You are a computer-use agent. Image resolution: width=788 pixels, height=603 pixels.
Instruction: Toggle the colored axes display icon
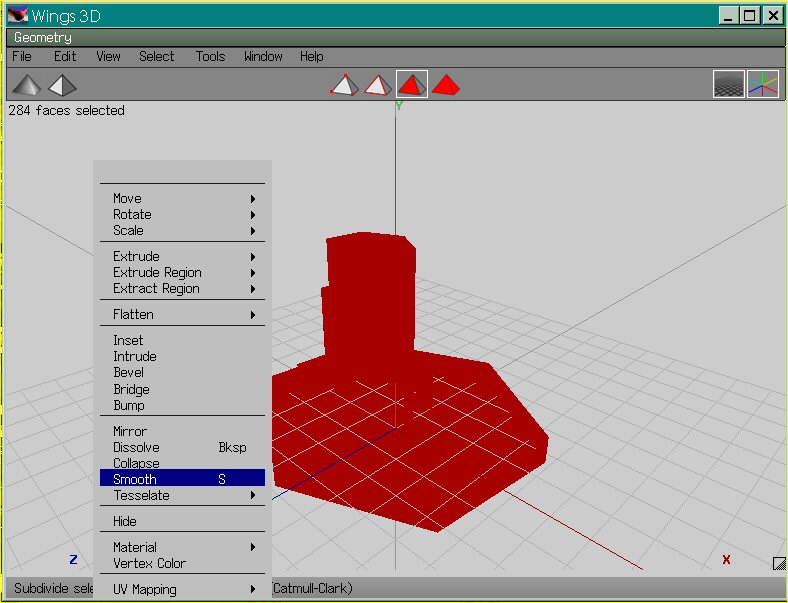pos(763,85)
